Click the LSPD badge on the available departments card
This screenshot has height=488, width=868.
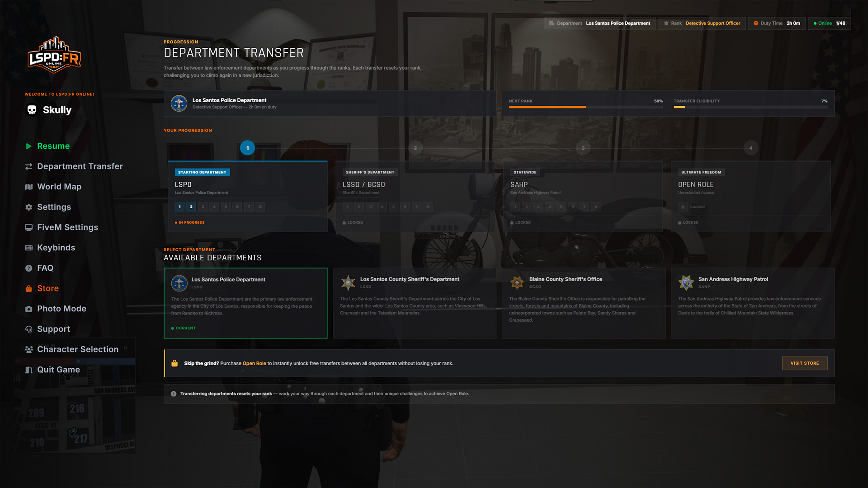coord(179,283)
